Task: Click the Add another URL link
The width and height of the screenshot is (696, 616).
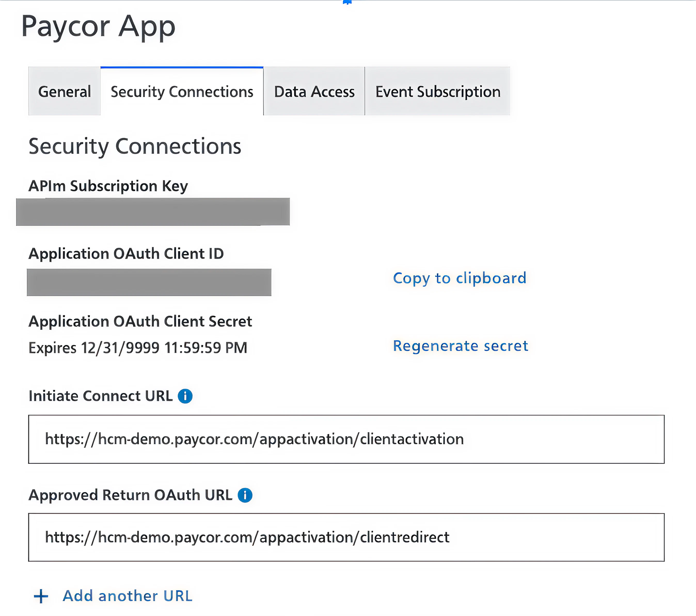Action: pyautogui.click(x=128, y=596)
